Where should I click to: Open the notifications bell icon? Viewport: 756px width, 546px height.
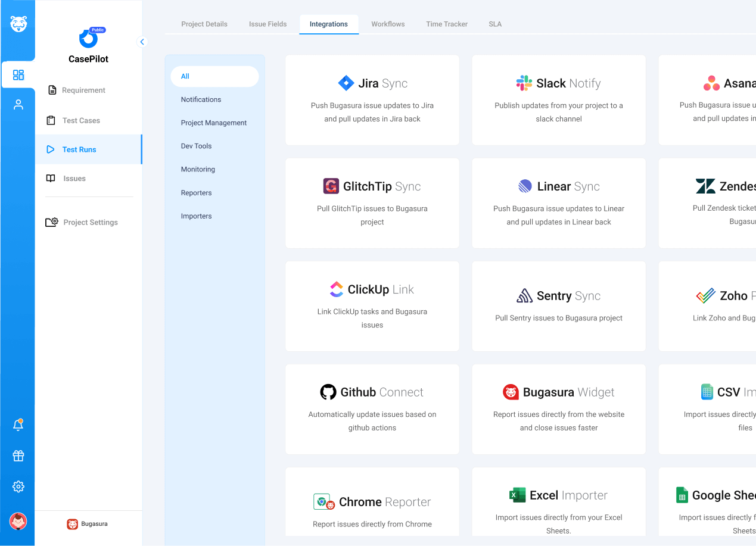coord(18,425)
